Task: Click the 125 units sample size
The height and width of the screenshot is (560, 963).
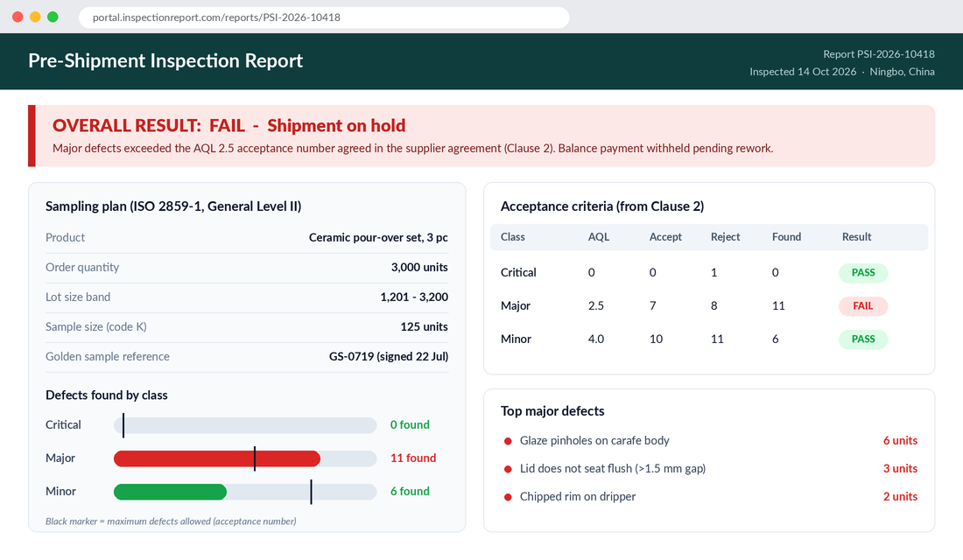Action: tap(424, 326)
